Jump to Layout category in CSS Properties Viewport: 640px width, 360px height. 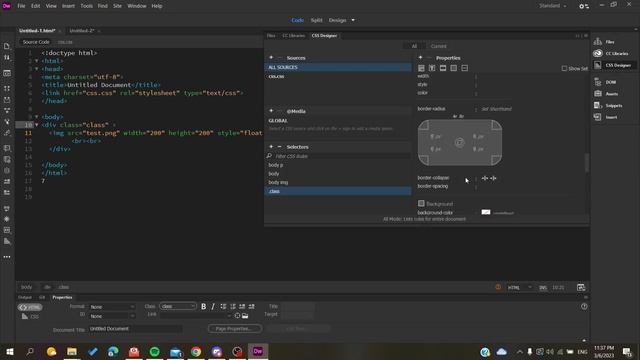pos(421,68)
